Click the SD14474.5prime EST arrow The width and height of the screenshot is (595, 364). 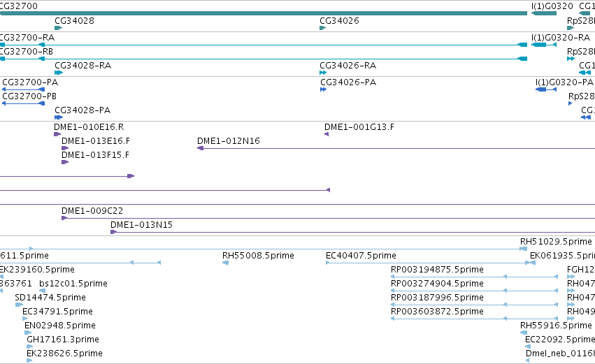click(x=19, y=305)
